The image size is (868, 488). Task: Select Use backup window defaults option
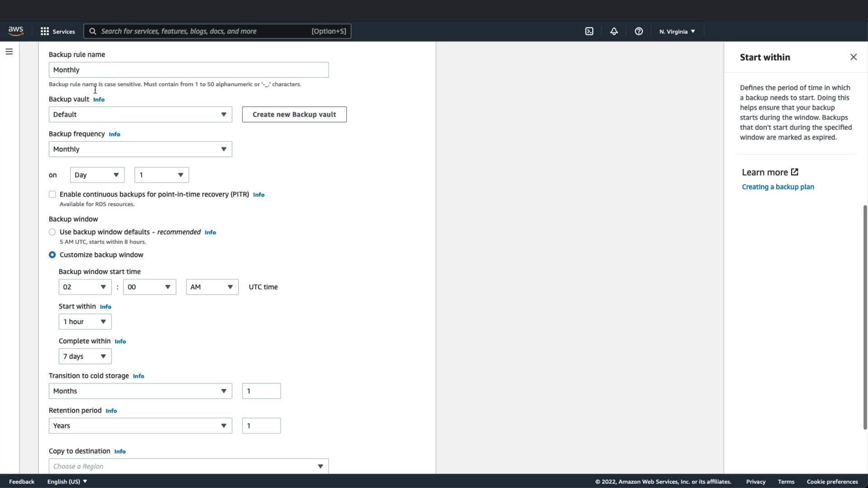pyautogui.click(x=52, y=232)
